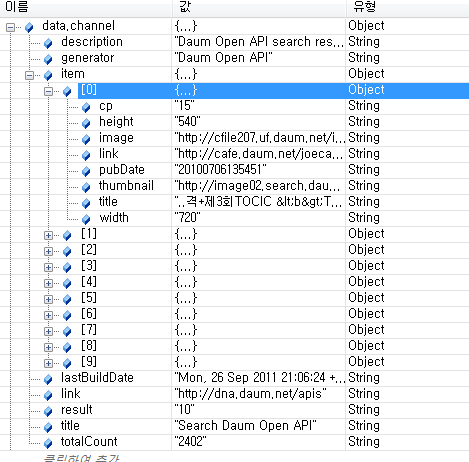Sort by the 이름 column header

coord(86,8)
